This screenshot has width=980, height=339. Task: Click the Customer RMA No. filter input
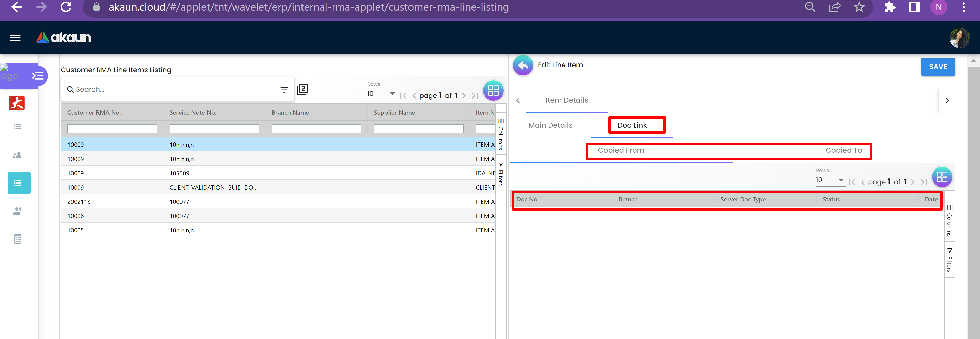(112, 129)
